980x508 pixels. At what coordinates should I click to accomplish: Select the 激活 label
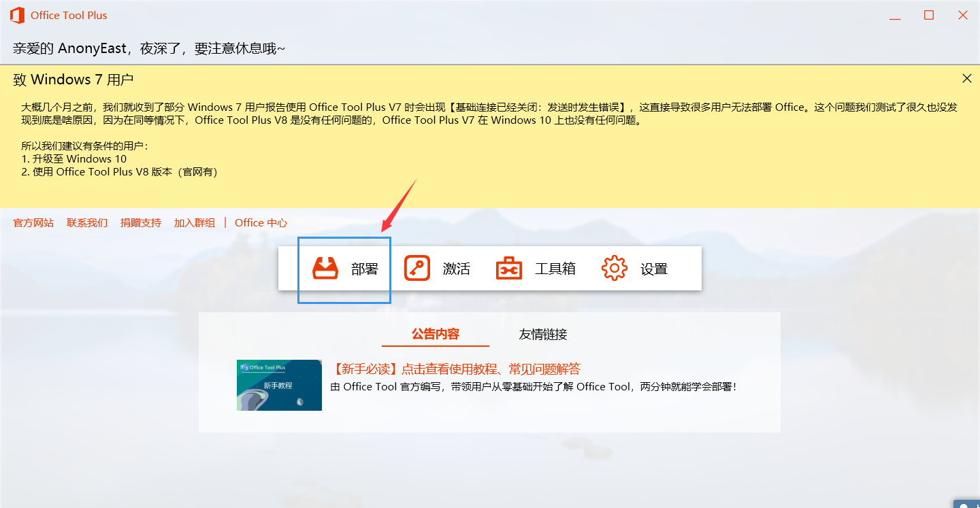pyautogui.click(x=457, y=269)
